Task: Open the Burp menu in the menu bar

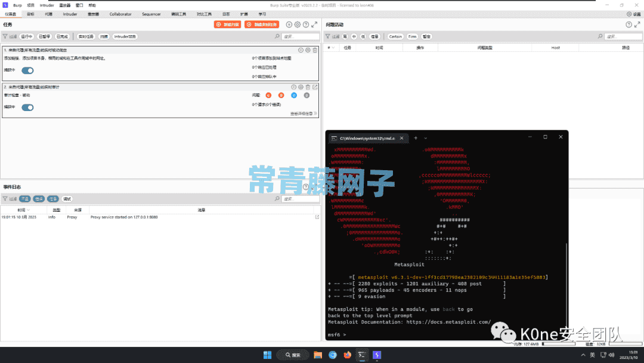Action: pos(17,5)
